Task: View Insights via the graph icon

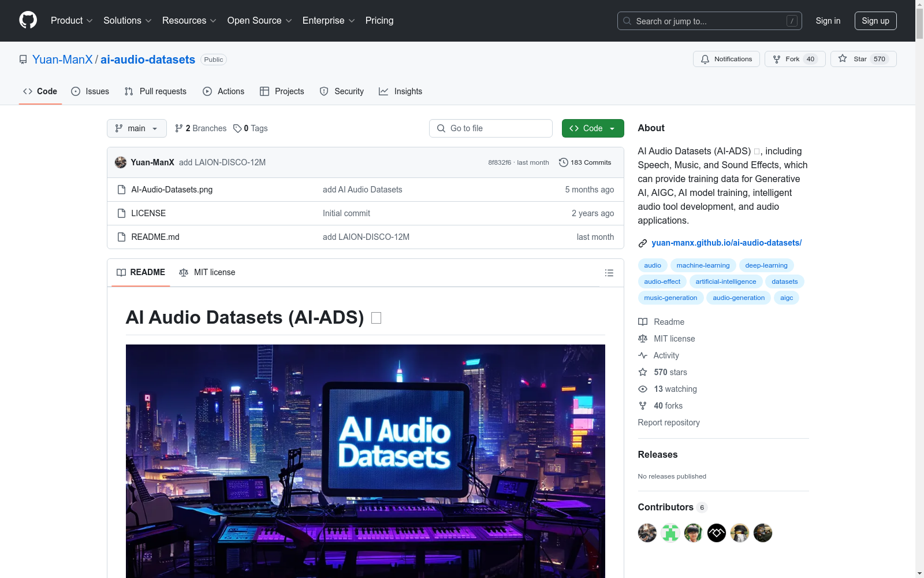Action: point(383,91)
